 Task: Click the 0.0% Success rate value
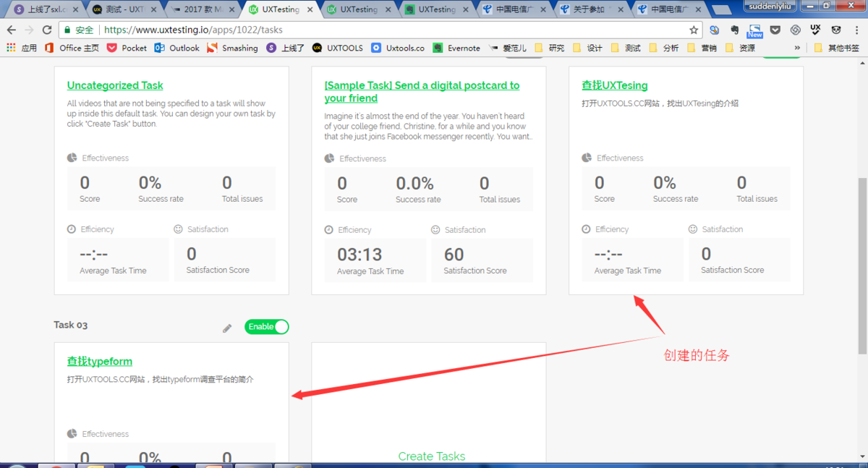pos(414,184)
